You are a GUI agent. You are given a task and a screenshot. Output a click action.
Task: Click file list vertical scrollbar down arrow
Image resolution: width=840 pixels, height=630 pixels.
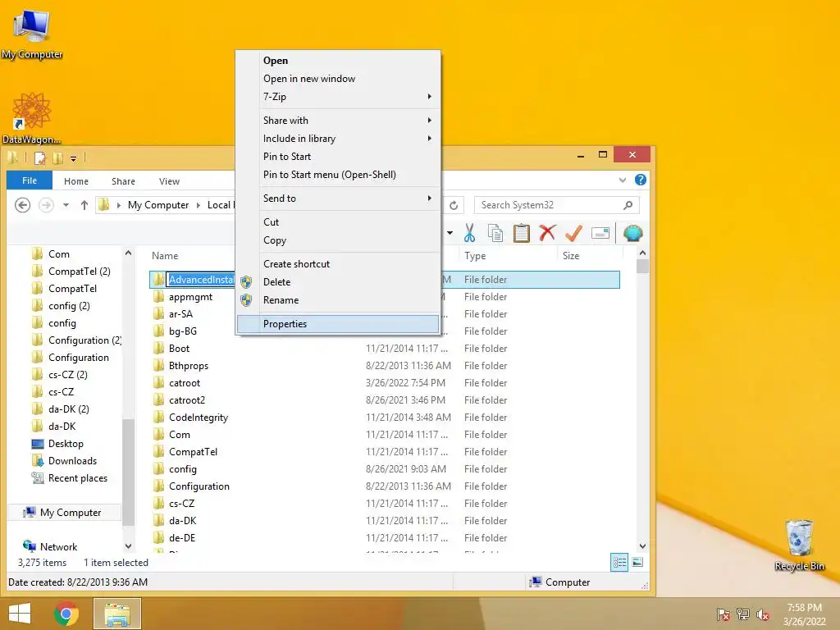click(642, 546)
